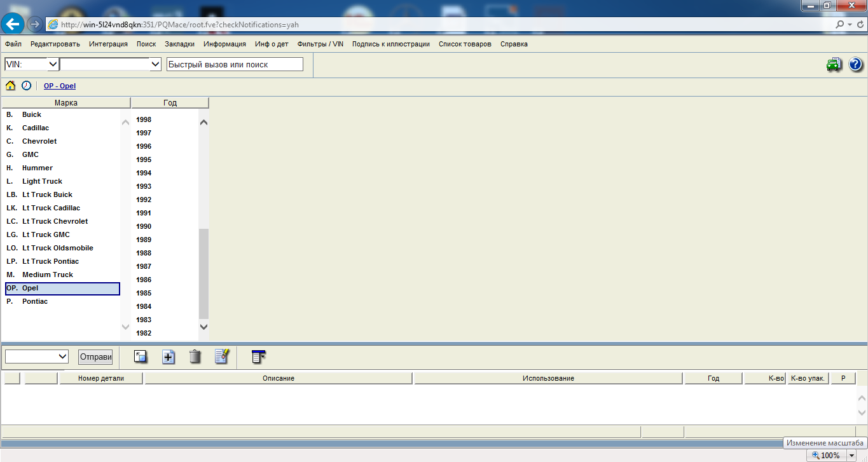This screenshot has width=868, height=462.
Task: Edit notes with the pencil-page icon
Action: (222, 357)
